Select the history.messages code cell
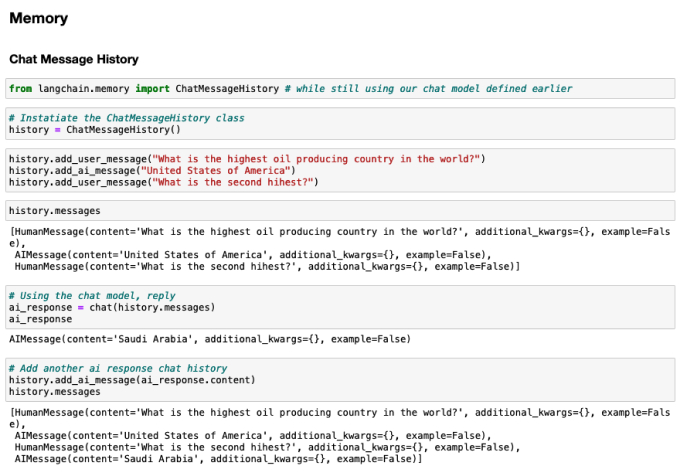The width and height of the screenshot is (680, 472). tap(340, 211)
